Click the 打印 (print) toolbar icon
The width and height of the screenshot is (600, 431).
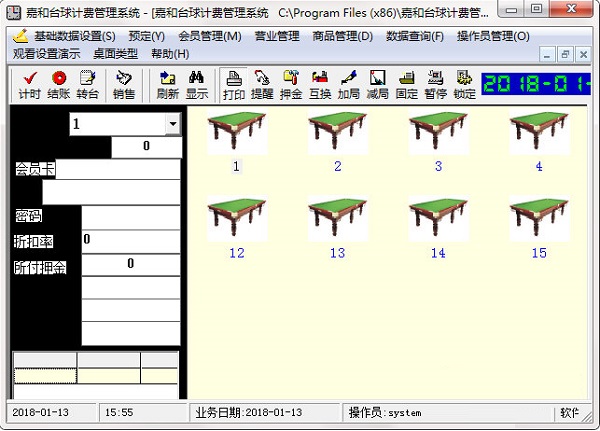233,85
